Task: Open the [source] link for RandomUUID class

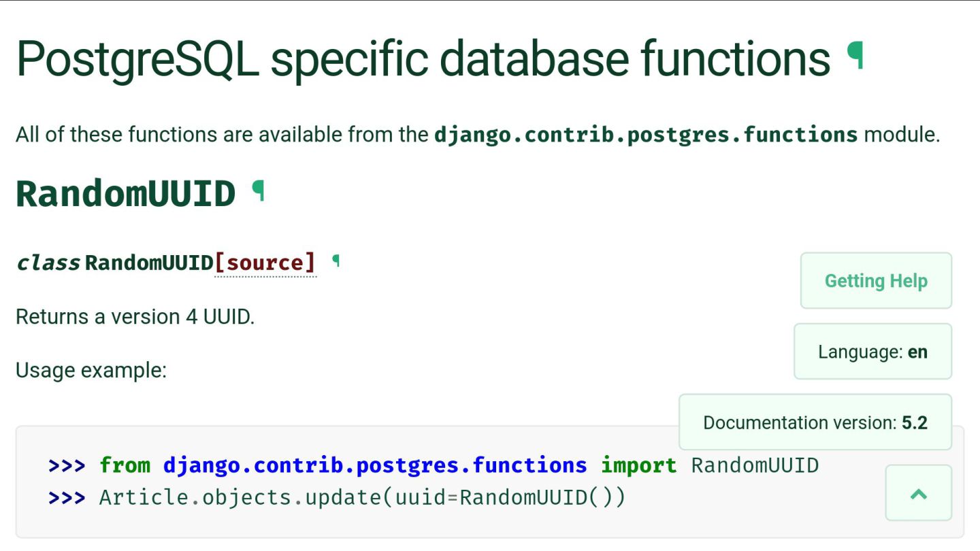Action: point(265,263)
